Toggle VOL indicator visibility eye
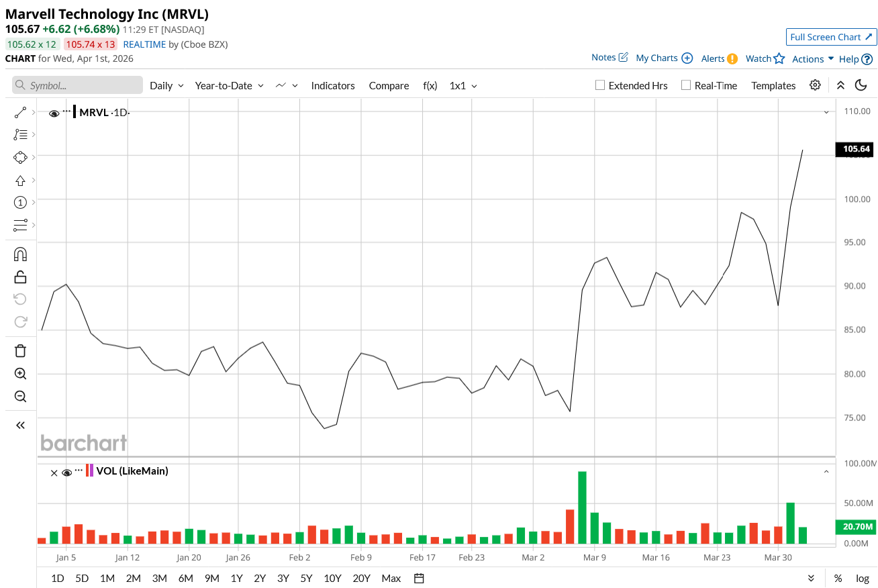Screen dimensions: 878x588 [66, 473]
